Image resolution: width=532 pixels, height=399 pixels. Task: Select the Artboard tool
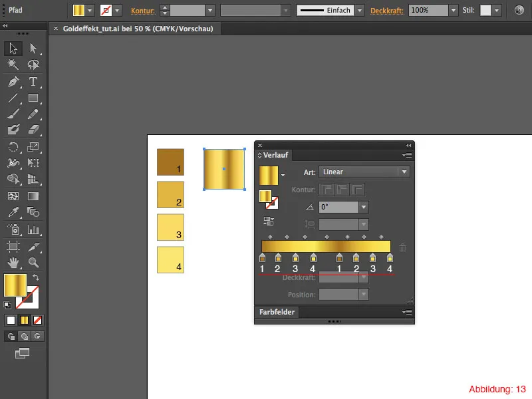[13, 247]
